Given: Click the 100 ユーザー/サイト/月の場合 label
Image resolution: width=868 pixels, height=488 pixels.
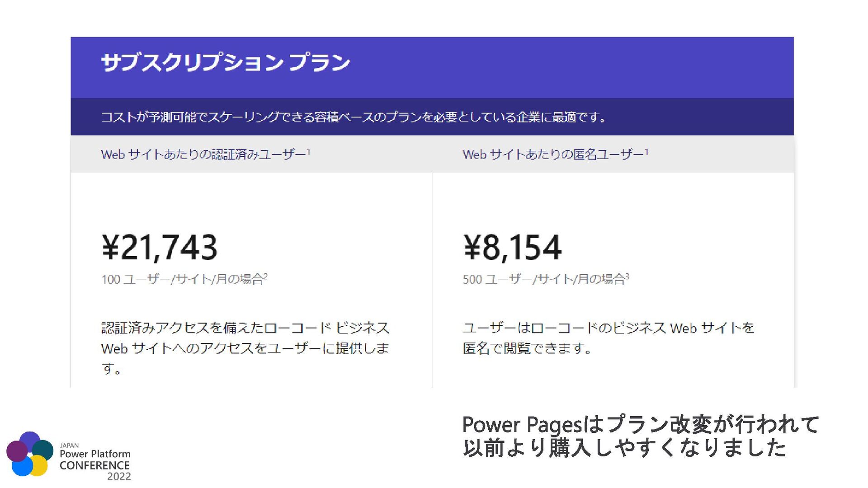Looking at the screenshot, I should [x=182, y=279].
